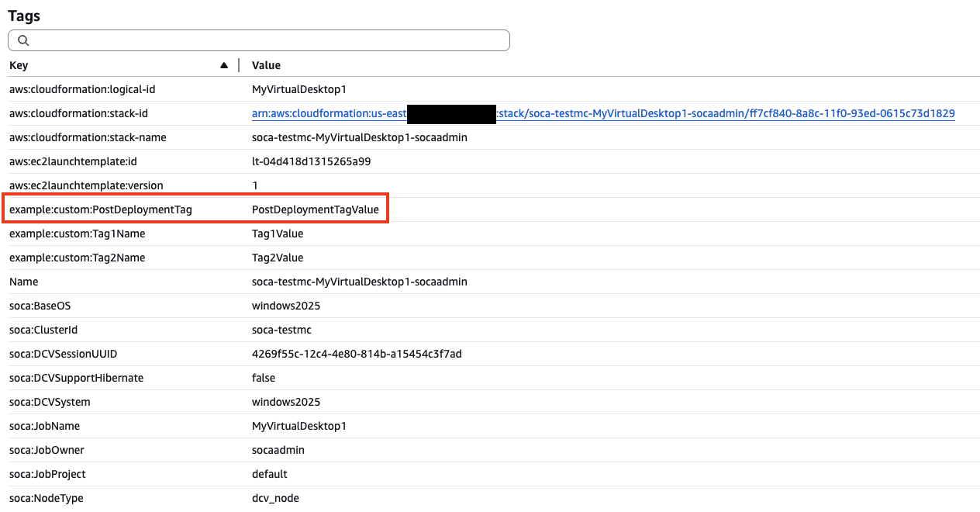Select the example:custom:Tag1Name key
The image size is (980, 512).
point(77,234)
